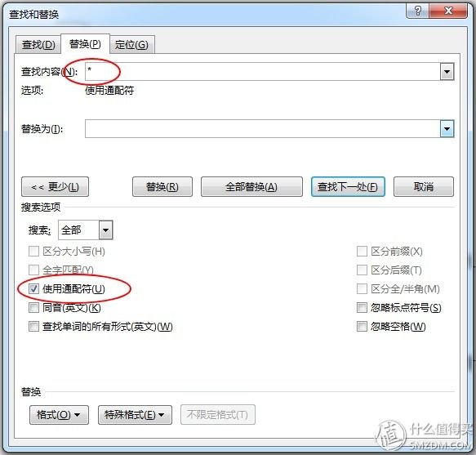This screenshot has height=455, width=476.
Task: Select the 替换(P) tab
Action: [x=85, y=44]
